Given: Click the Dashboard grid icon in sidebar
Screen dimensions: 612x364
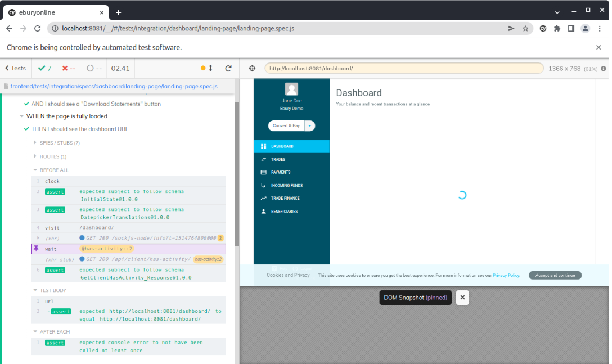Looking at the screenshot, I should 263,146.
